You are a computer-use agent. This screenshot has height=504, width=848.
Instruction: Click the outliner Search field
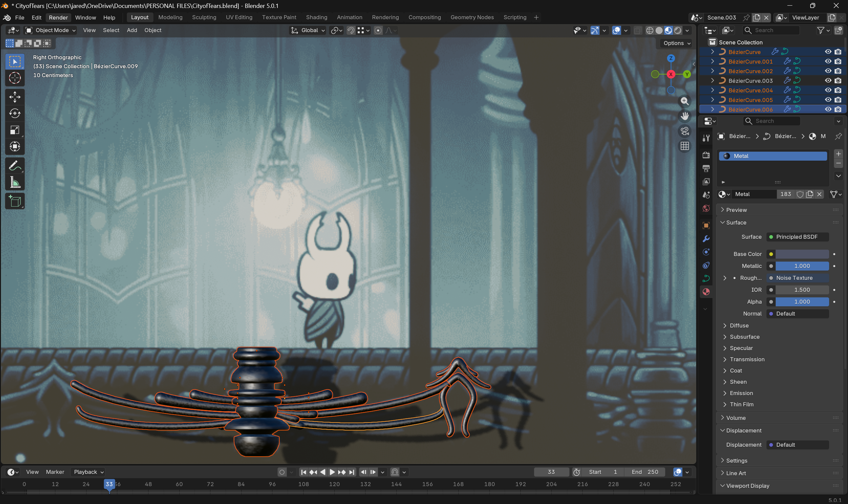point(771,30)
